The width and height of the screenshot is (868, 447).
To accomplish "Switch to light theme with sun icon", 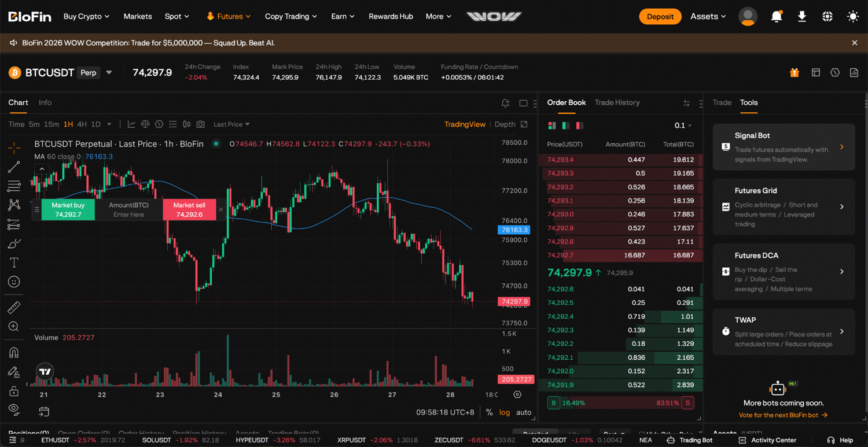I will [x=853, y=17].
